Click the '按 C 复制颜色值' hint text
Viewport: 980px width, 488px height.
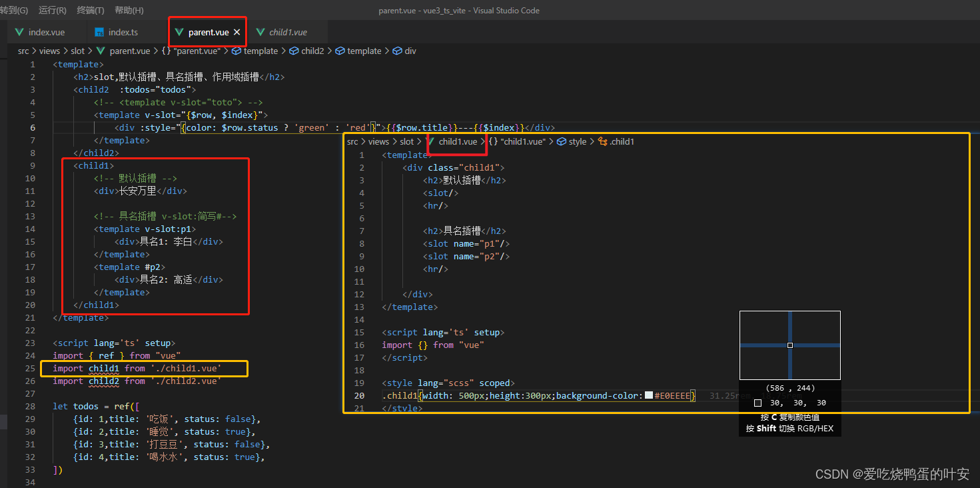tap(790, 417)
